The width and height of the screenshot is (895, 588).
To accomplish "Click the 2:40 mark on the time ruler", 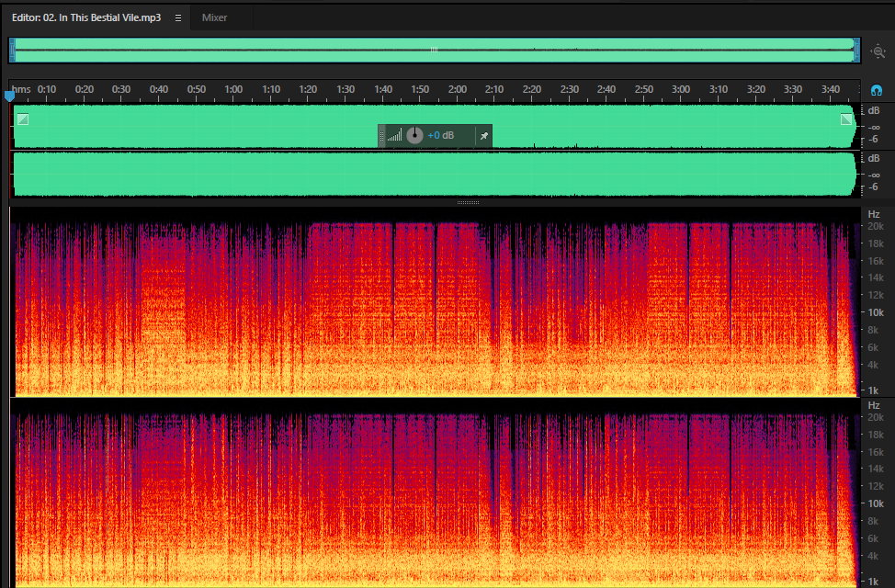I will (606, 89).
